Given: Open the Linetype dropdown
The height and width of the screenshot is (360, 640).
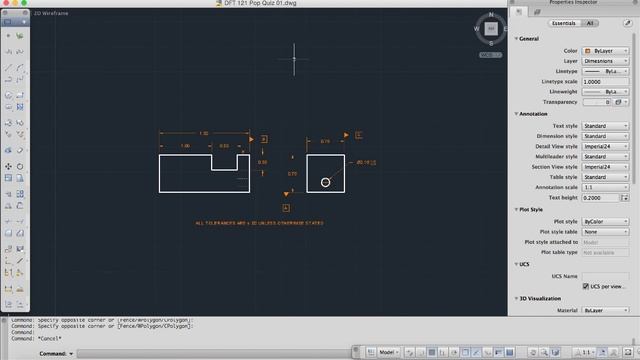Looking at the screenshot, I should click(x=605, y=71).
